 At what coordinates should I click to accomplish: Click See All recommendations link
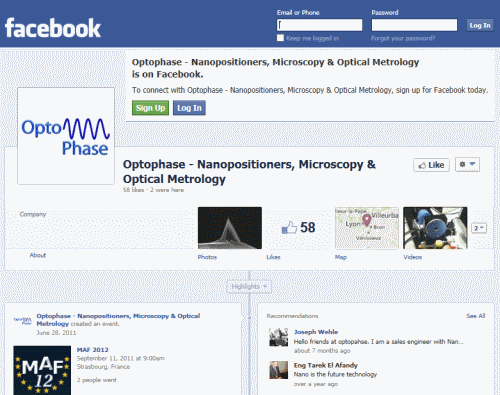click(x=476, y=316)
